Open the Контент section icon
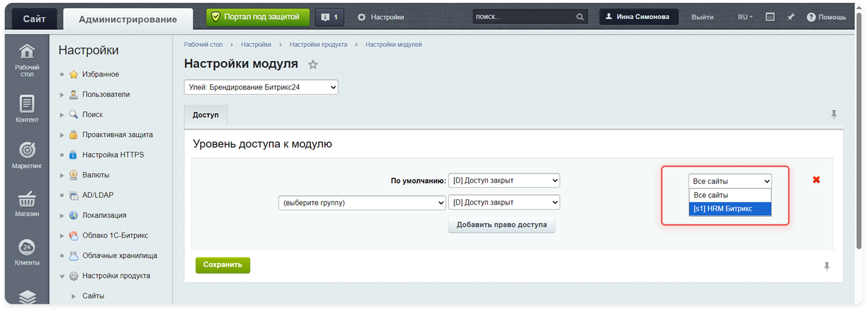 27,104
